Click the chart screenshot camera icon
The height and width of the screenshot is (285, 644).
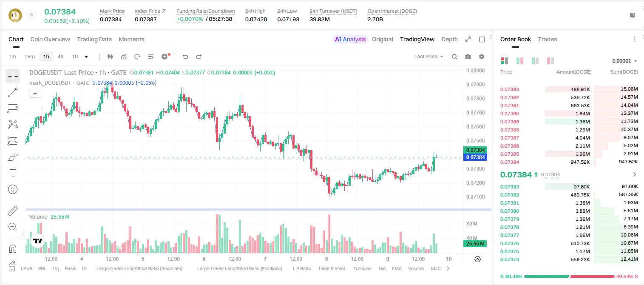point(468,57)
